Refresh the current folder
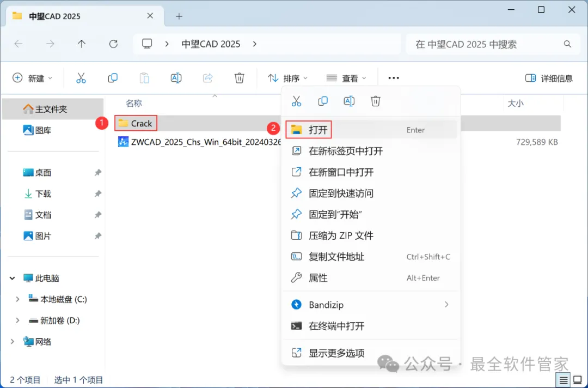 113,44
